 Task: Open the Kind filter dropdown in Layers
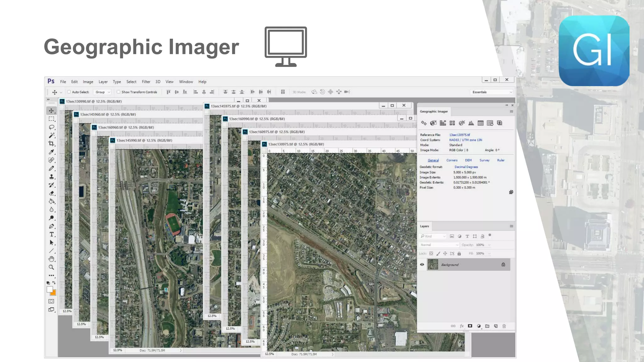tap(433, 236)
